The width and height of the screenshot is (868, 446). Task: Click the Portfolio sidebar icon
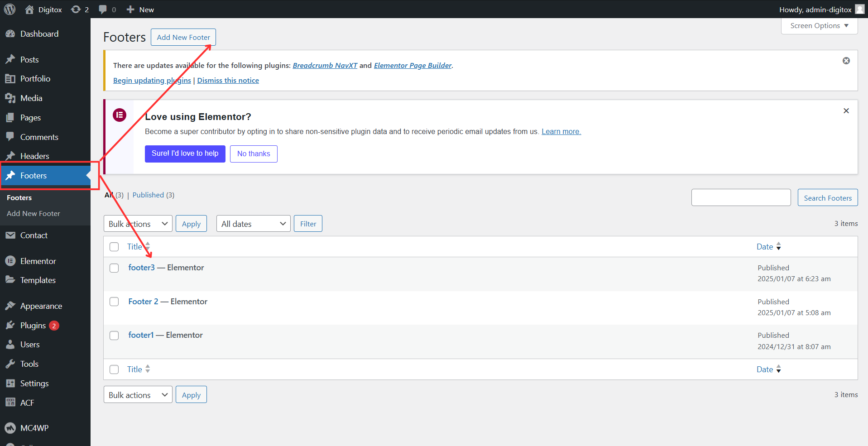pyautogui.click(x=10, y=79)
